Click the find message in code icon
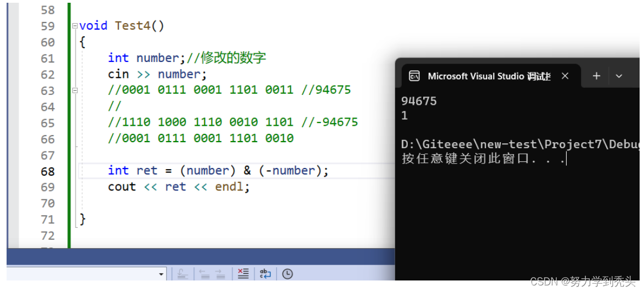 click(183, 273)
